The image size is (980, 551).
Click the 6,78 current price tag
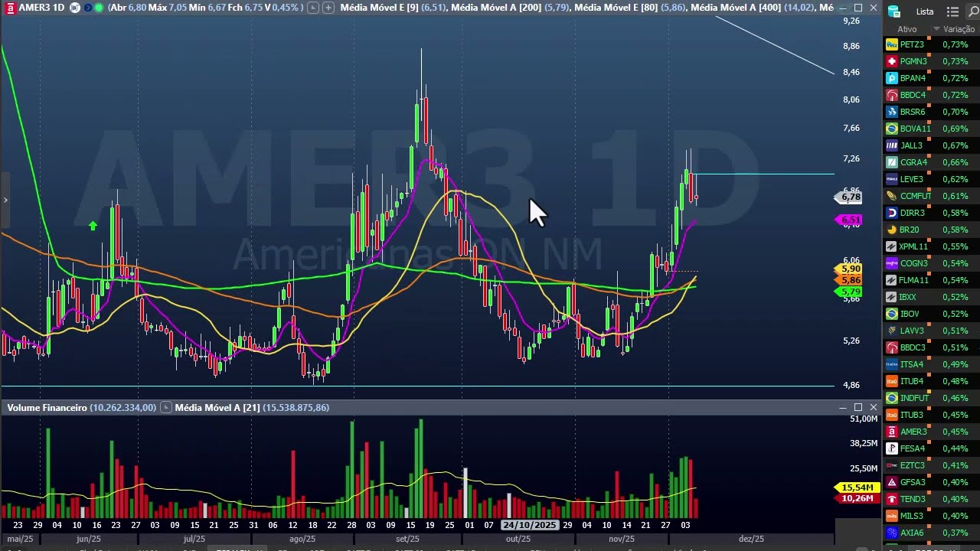pos(849,197)
